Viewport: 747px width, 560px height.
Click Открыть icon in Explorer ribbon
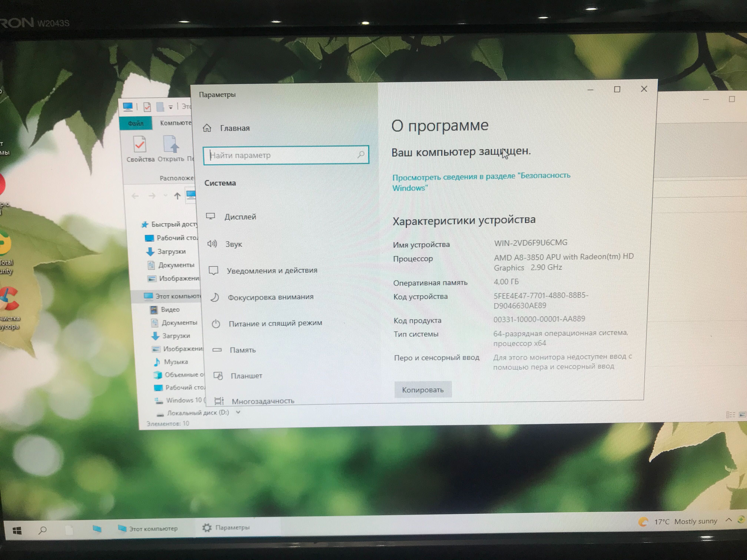tap(171, 149)
